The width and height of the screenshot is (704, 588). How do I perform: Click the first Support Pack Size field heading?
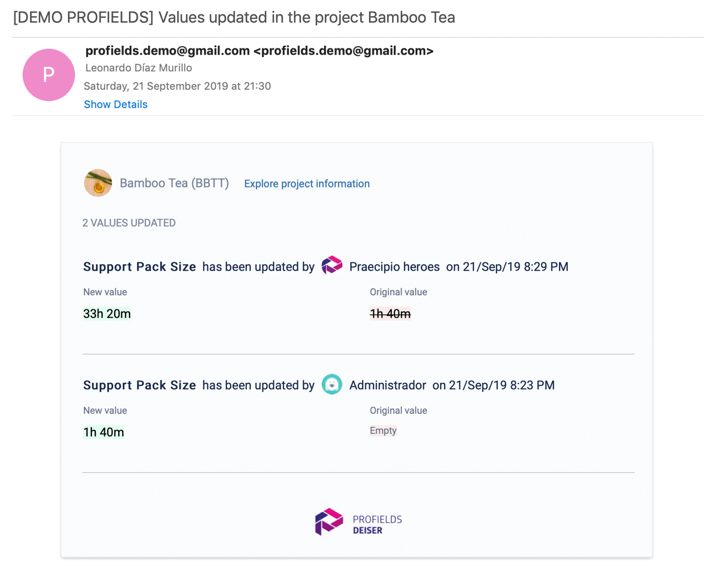(140, 267)
